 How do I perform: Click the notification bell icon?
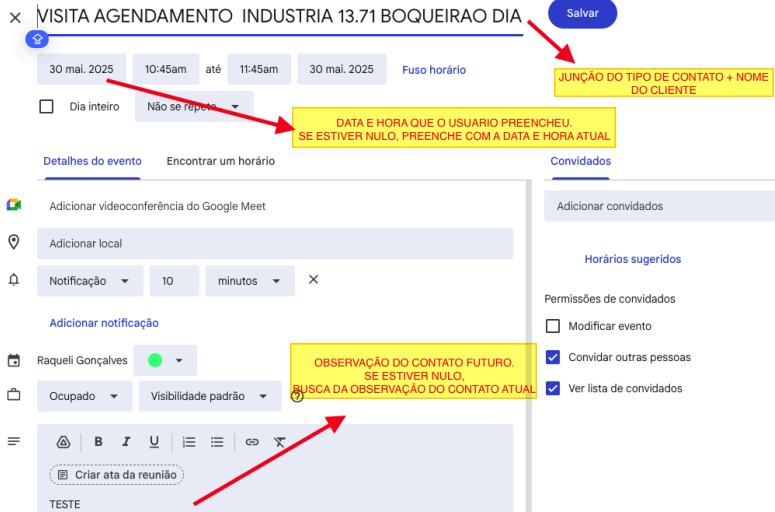click(x=14, y=280)
